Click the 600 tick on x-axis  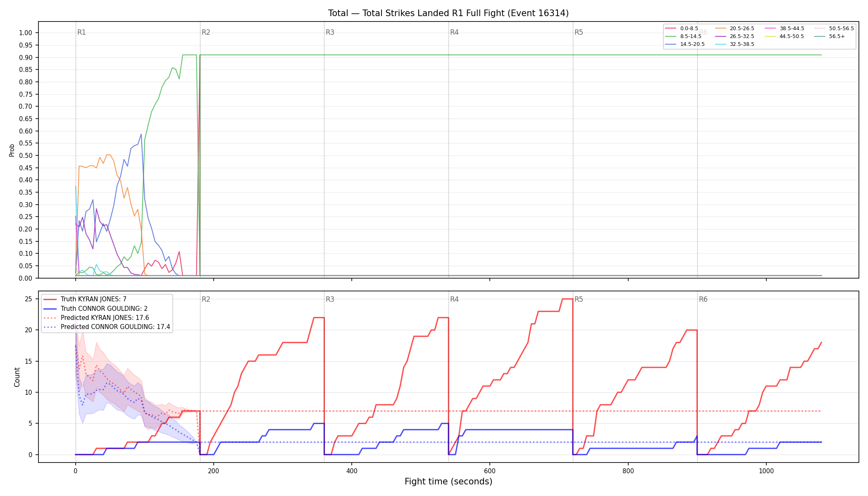pos(490,471)
